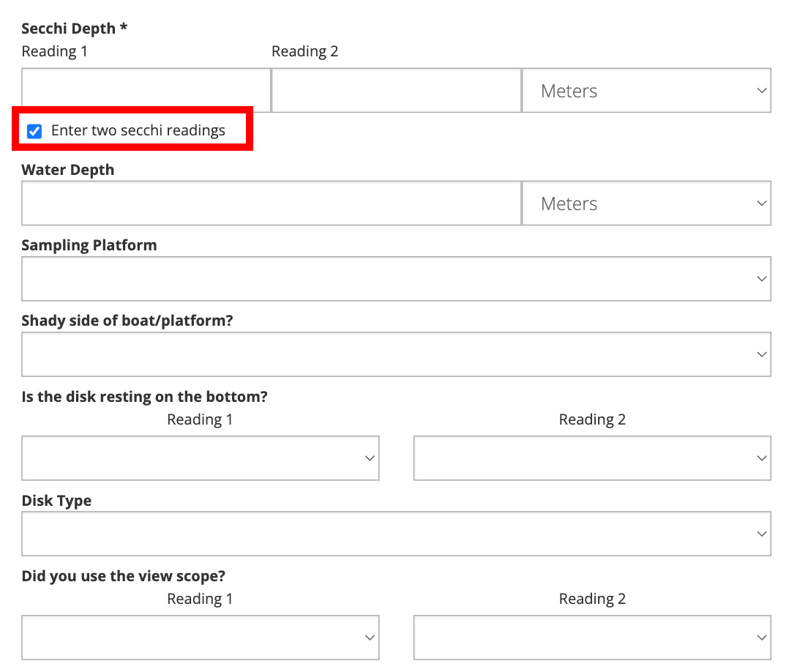Uncheck the Enter two secchi readings checkbox
Viewport: 789px width, 672px height.
[x=34, y=132]
